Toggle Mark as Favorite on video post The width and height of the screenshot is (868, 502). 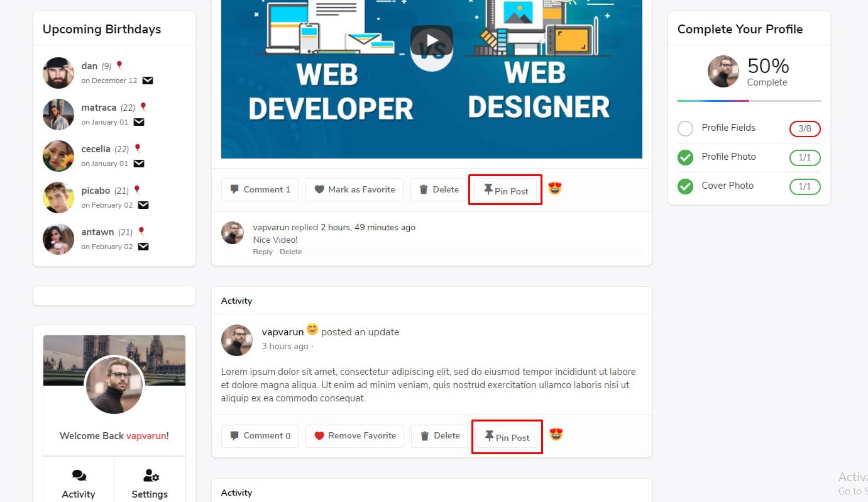(x=354, y=189)
